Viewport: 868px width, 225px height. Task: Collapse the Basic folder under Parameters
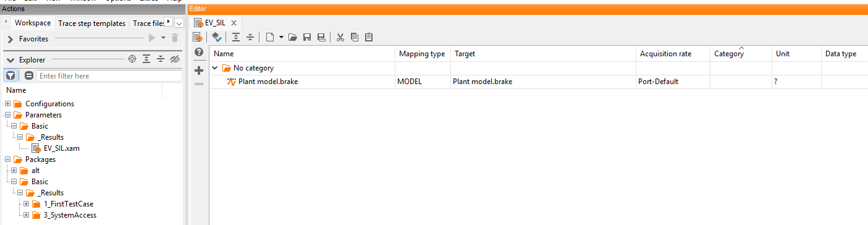(14, 125)
